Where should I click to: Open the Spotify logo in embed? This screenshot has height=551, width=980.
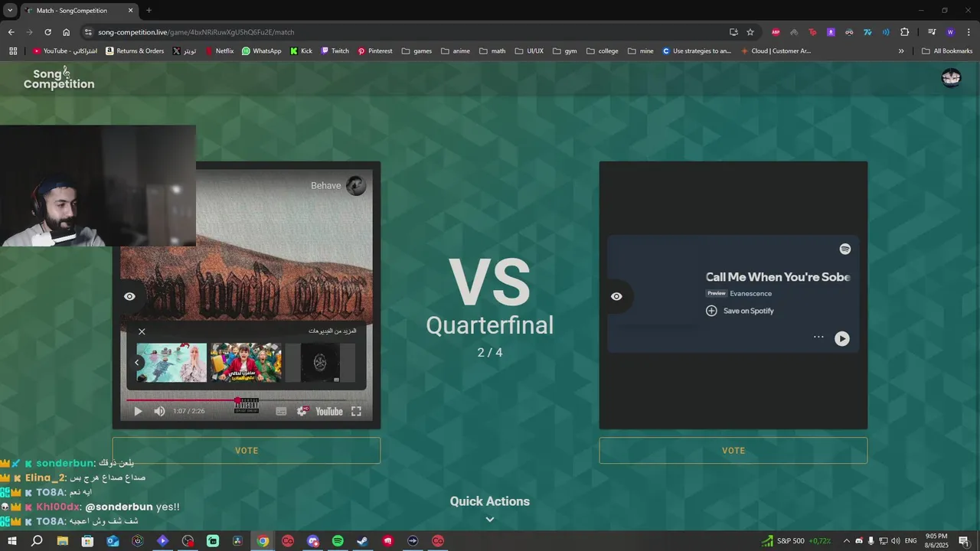(844, 249)
